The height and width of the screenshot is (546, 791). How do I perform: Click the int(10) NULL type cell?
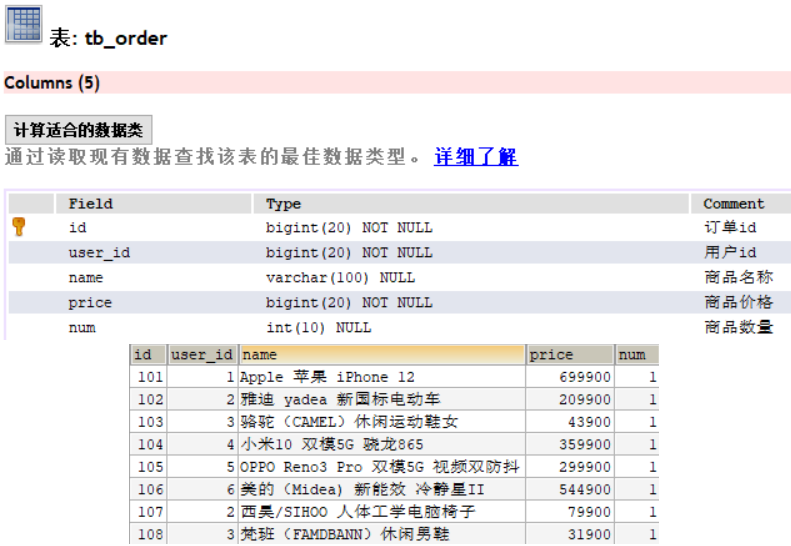[319, 327]
